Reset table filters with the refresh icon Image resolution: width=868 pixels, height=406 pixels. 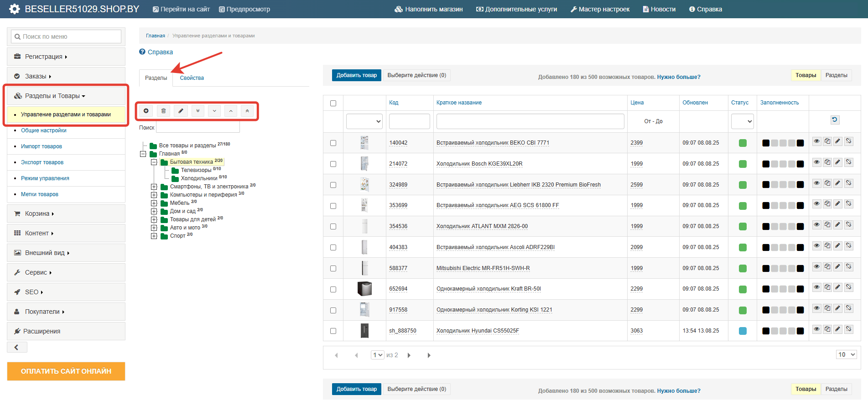click(x=835, y=120)
